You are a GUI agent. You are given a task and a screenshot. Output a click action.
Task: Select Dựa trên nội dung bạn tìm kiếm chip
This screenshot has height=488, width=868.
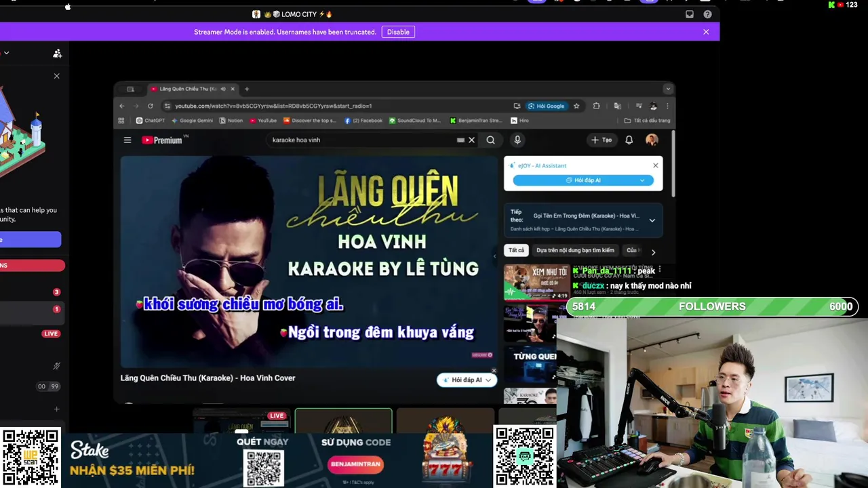point(575,250)
